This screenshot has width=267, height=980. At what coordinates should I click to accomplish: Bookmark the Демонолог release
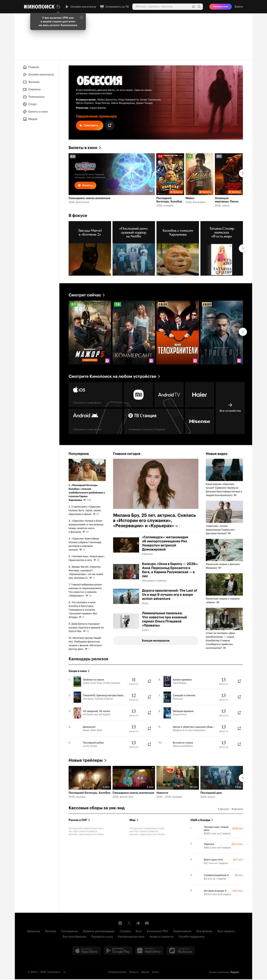[150, 729]
